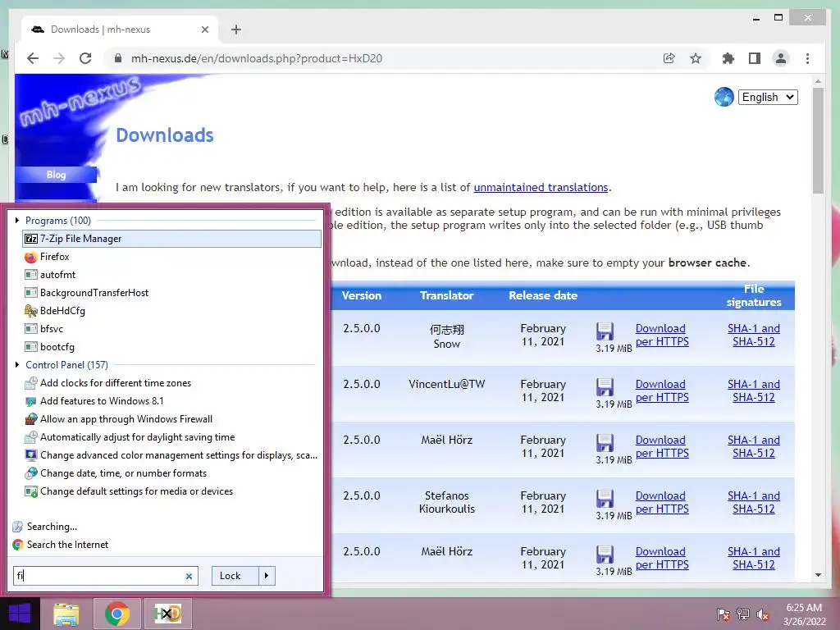Reload the mh-nexus page
Screen dimensions: 840x630
tap(85, 58)
